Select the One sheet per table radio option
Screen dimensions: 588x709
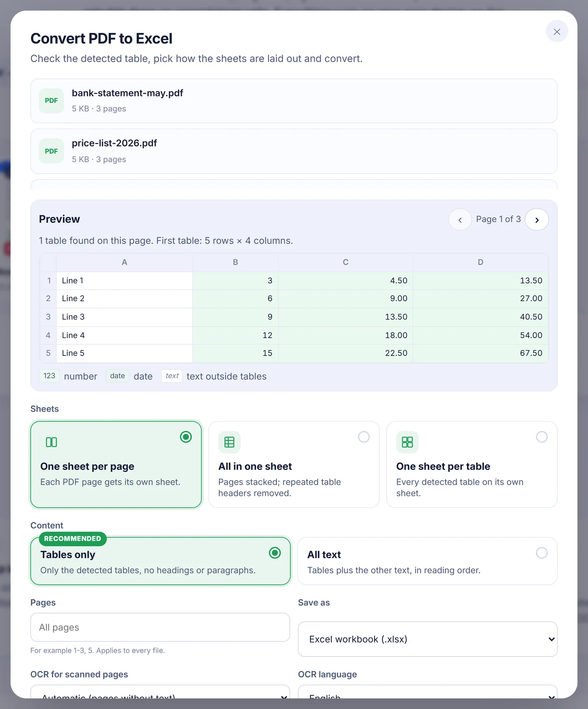[542, 437]
